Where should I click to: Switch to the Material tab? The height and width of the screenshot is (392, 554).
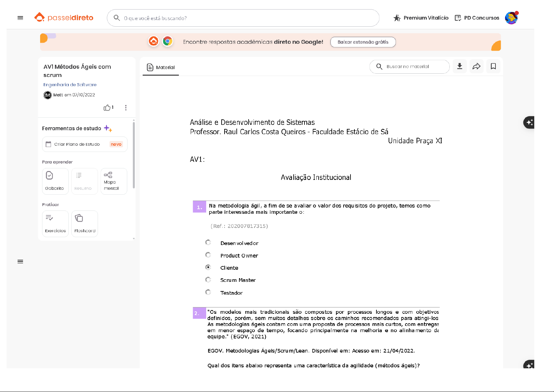tap(161, 67)
